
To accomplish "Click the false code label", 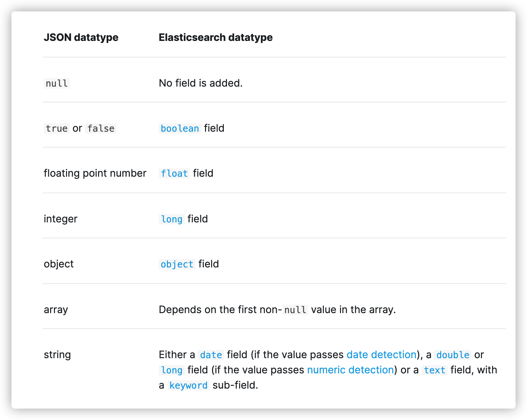I will pyautogui.click(x=101, y=128).
